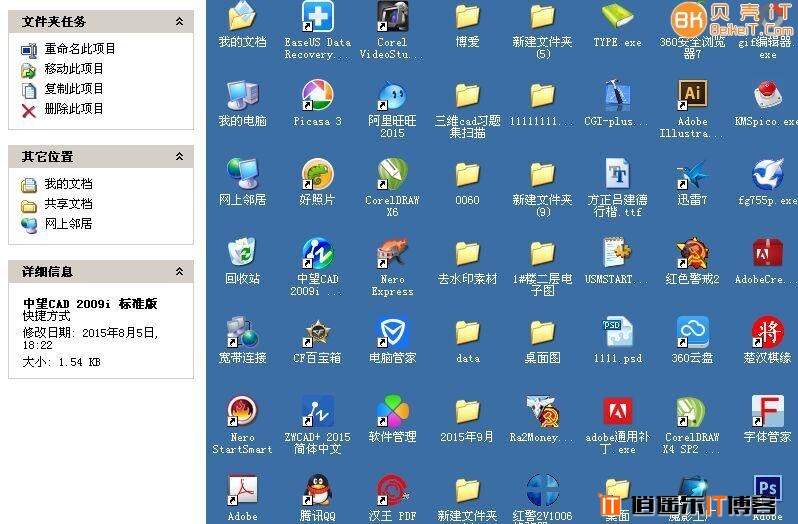Click the Nero Express shortcut
The height and width of the screenshot is (524, 798).
coord(392,252)
